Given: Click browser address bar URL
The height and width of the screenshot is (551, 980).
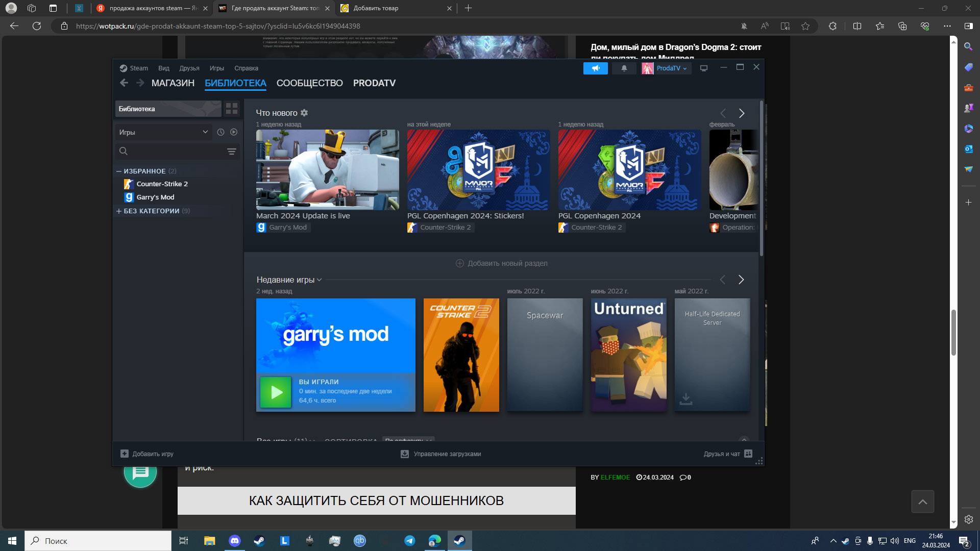Looking at the screenshot, I should tap(218, 26).
